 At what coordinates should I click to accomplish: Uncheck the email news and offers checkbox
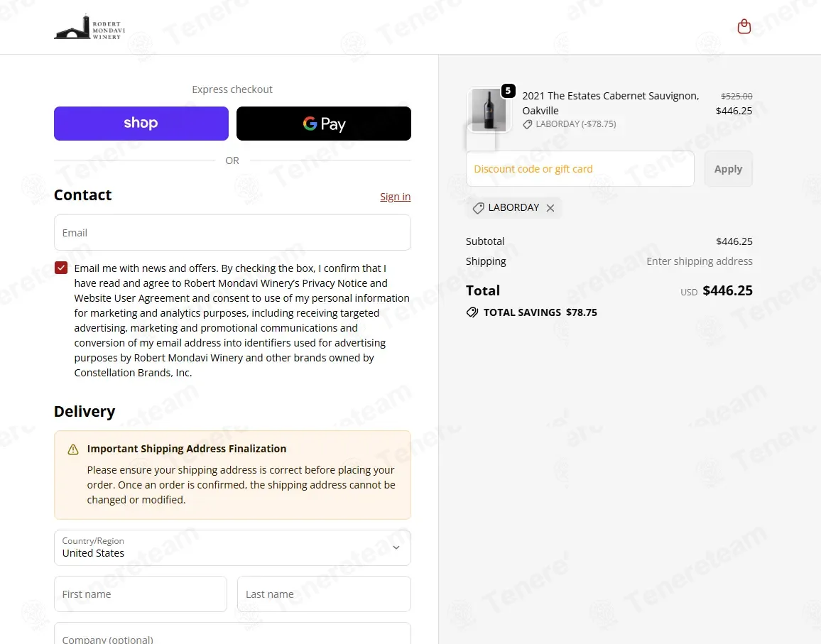[x=61, y=268]
